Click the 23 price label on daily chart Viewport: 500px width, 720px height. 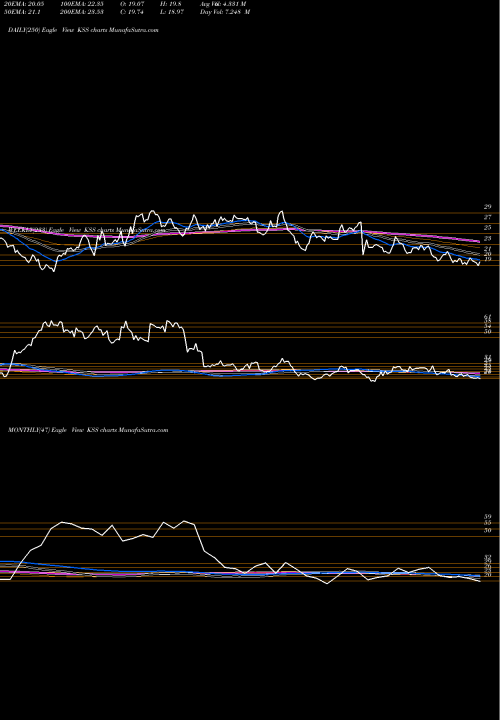[488, 239]
